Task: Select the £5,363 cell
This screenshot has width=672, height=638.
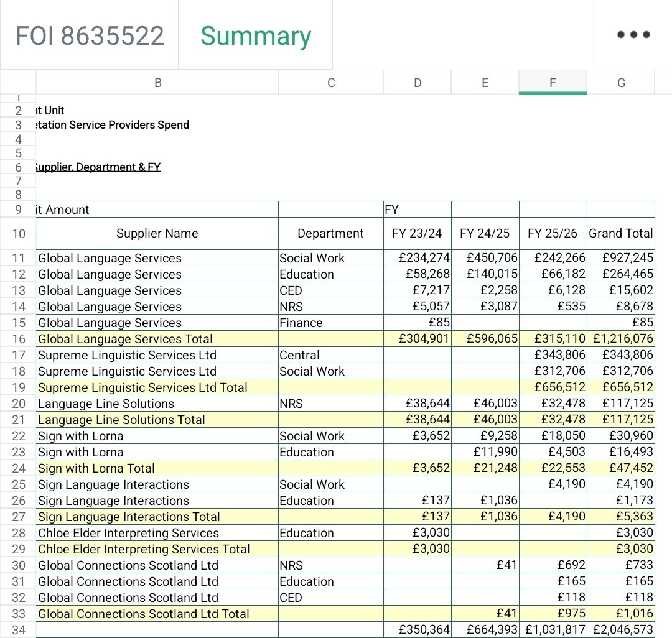Action: tap(621, 517)
